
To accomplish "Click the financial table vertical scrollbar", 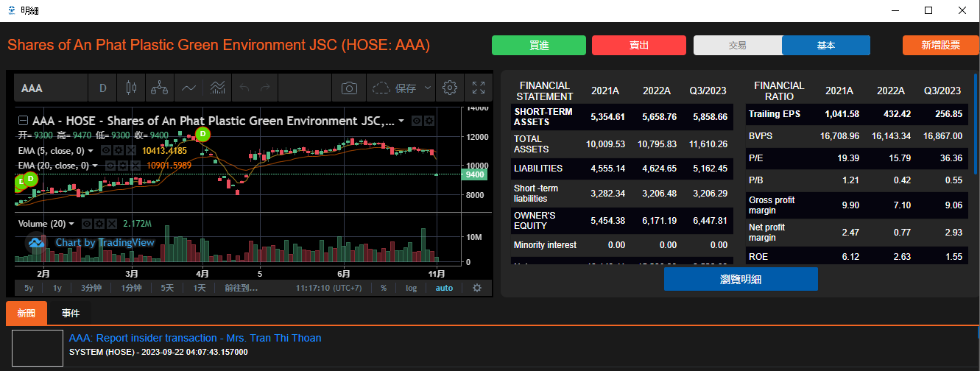I will click(x=976, y=125).
